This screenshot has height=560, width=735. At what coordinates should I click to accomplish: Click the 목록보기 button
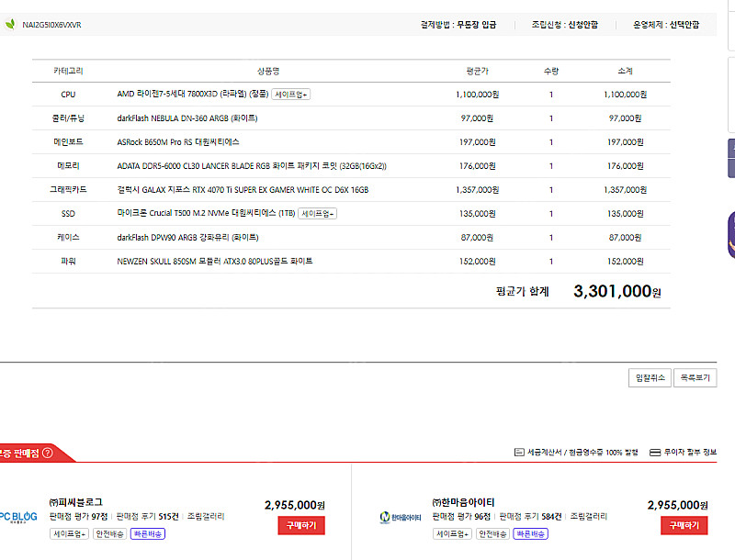(695, 378)
